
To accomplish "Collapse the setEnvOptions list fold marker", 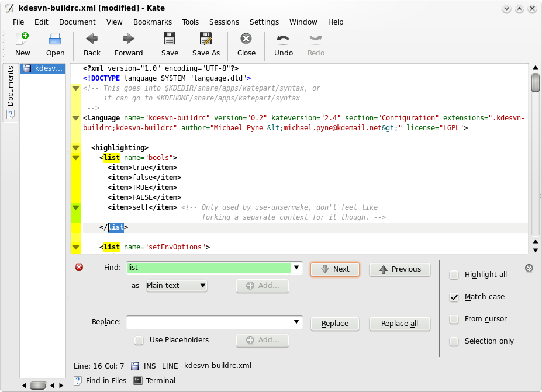I will tap(75, 247).
